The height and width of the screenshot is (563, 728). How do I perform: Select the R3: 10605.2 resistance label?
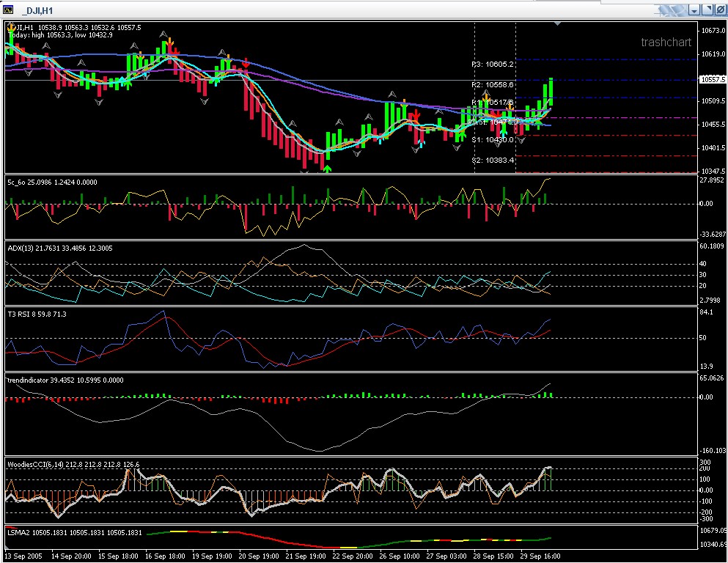(x=493, y=65)
